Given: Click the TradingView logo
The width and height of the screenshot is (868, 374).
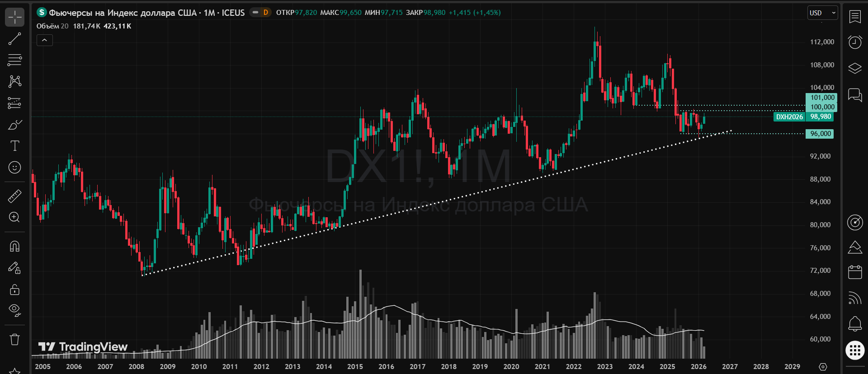Looking at the screenshot, I should 83,347.
